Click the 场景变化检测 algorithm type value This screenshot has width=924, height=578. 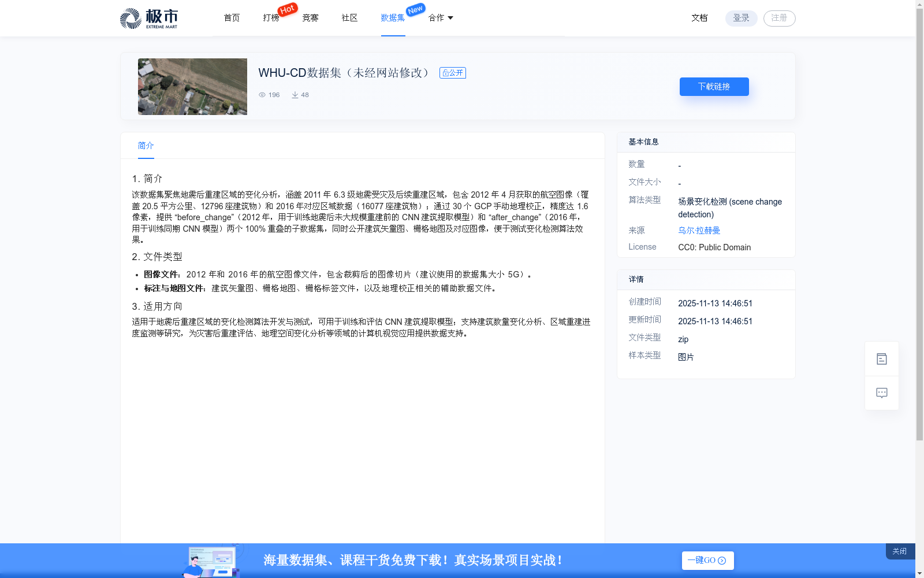click(x=730, y=208)
